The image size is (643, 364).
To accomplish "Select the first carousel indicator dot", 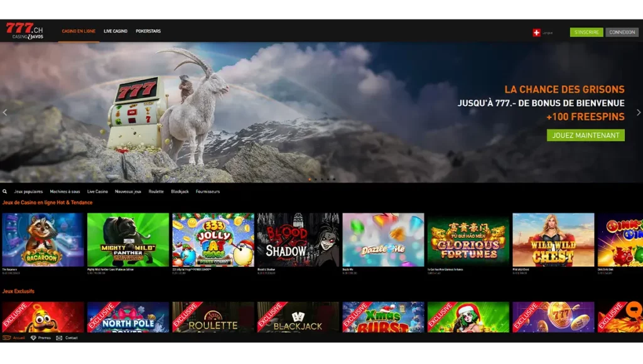I will [310, 179].
